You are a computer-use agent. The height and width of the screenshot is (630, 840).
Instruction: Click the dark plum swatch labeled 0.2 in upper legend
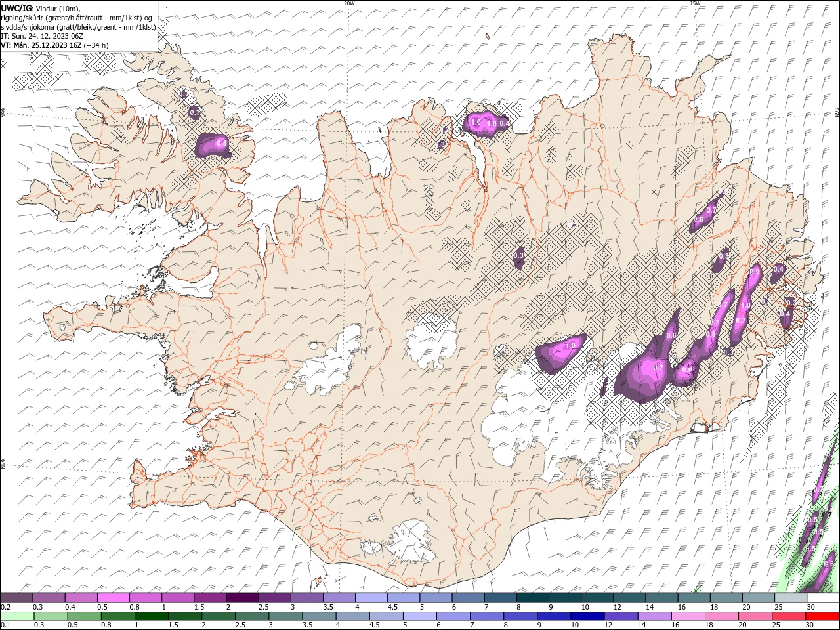click(16, 598)
